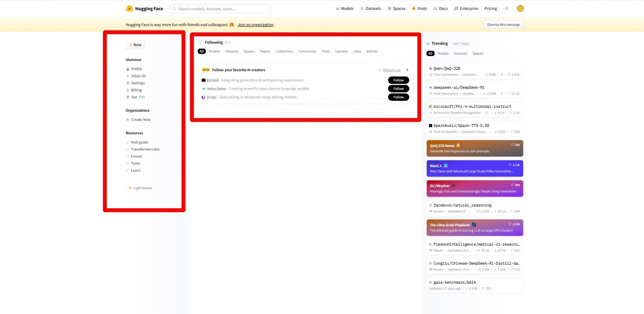Open microsoft/Phi-4-multimodal-instruct
Viewport: 644px width, 314px height.
click(x=475, y=109)
